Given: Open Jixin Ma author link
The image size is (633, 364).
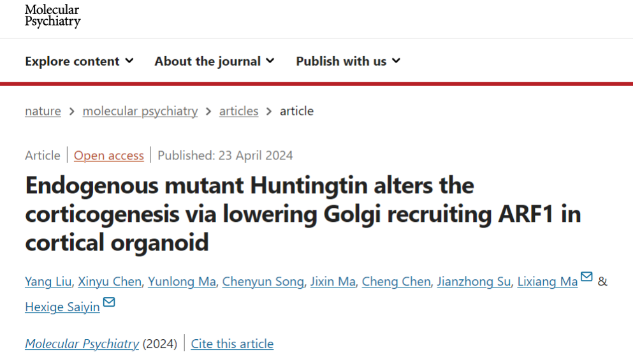Looking at the screenshot, I should 333,282.
